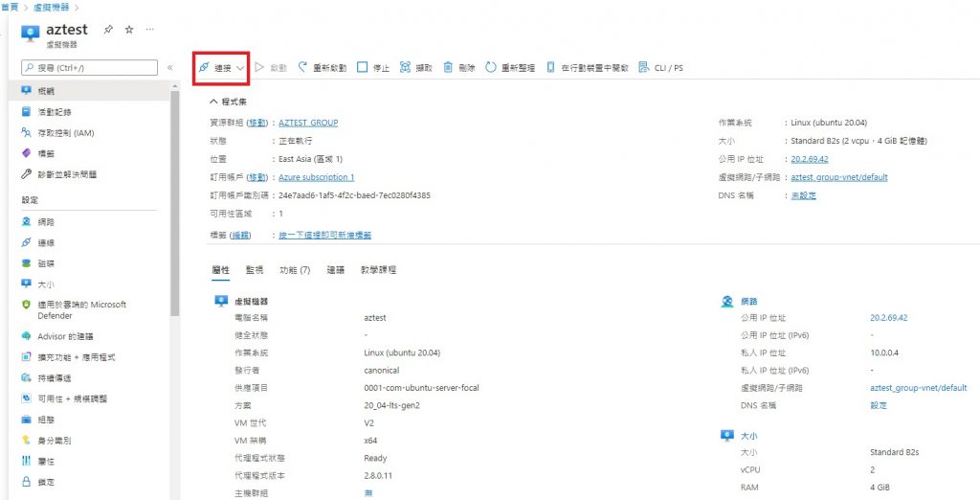Open aztest_group-vnet/default under 網路 properties section
Image resolution: width=980 pixels, height=500 pixels.
click(919, 388)
